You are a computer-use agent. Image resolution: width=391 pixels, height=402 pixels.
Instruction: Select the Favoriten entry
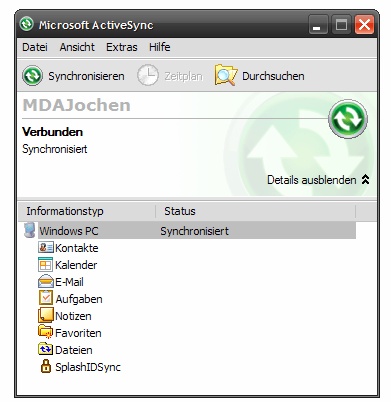point(78,333)
